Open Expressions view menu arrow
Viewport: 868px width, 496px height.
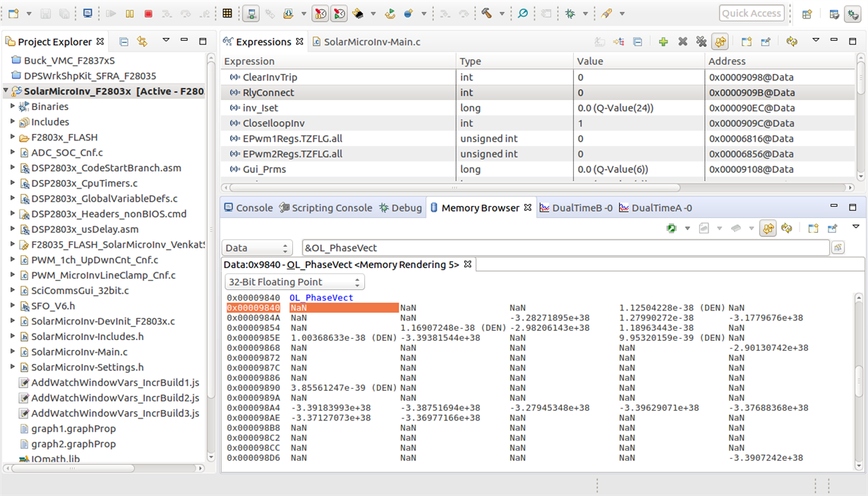tap(816, 40)
